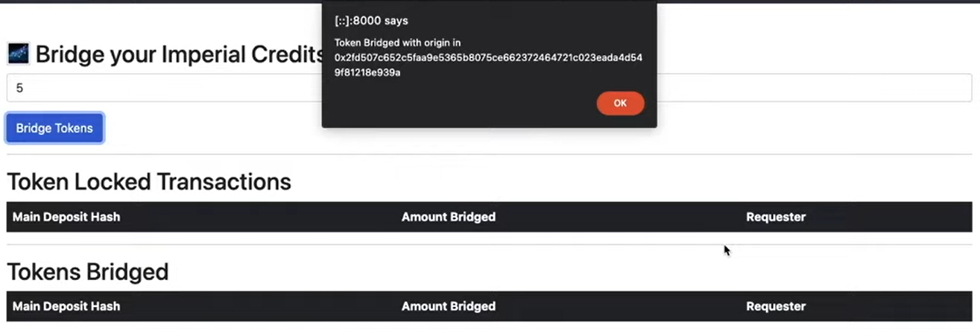Click the "[::]:8000 says" dialog title
This screenshot has height=330, width=980.
tap(371, 21)
